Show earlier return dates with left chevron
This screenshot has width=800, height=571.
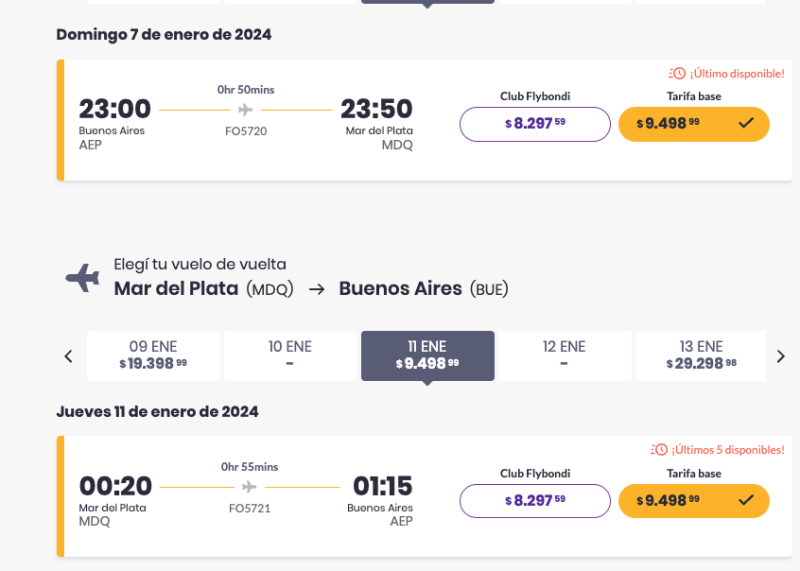(68, 356)
